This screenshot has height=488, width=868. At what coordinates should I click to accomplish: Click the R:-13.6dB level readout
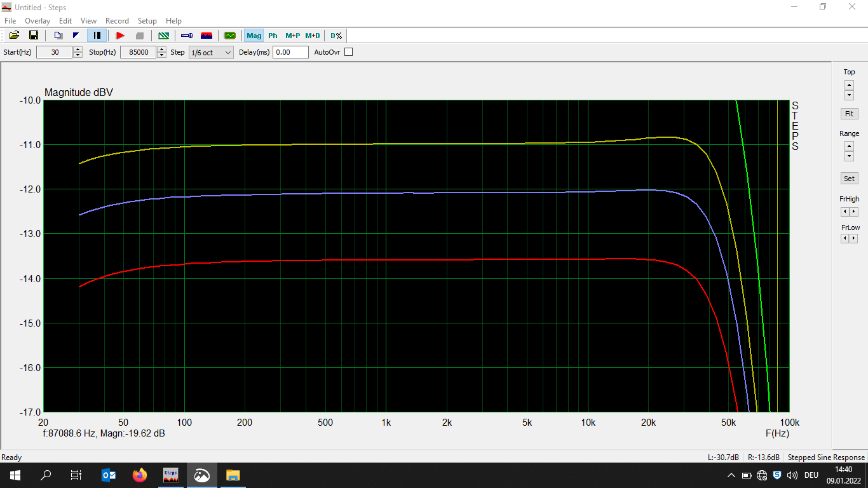[763, 457]
